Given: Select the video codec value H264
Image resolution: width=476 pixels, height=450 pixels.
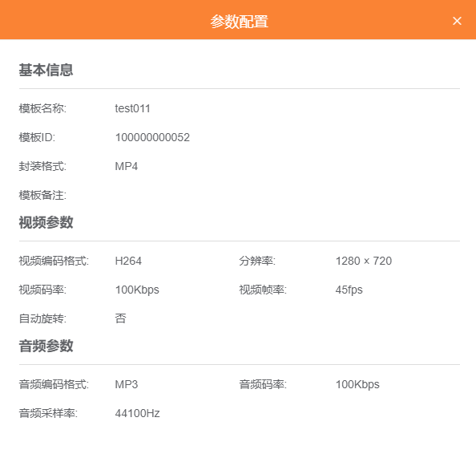Looking at the screenshot, I should coord(128,261).
